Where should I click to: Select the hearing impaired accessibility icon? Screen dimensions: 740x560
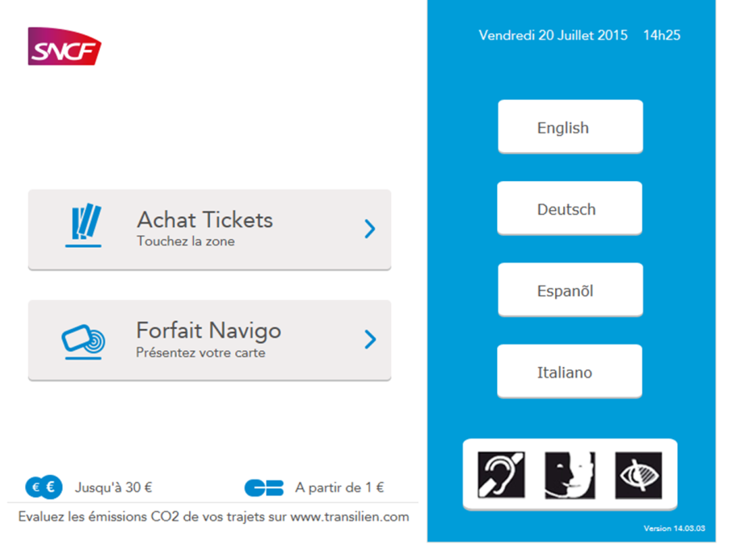pos(501,474)
